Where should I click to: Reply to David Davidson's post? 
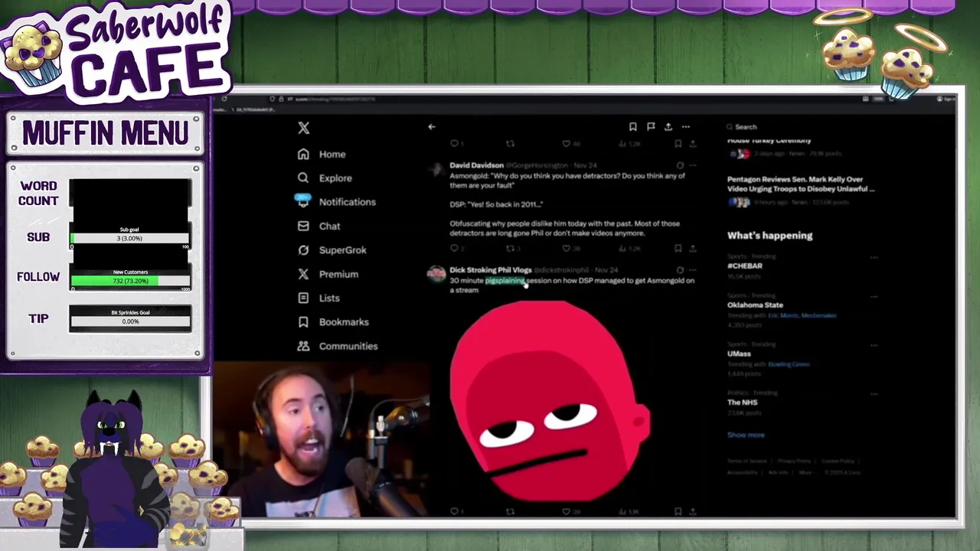(454, 248)
